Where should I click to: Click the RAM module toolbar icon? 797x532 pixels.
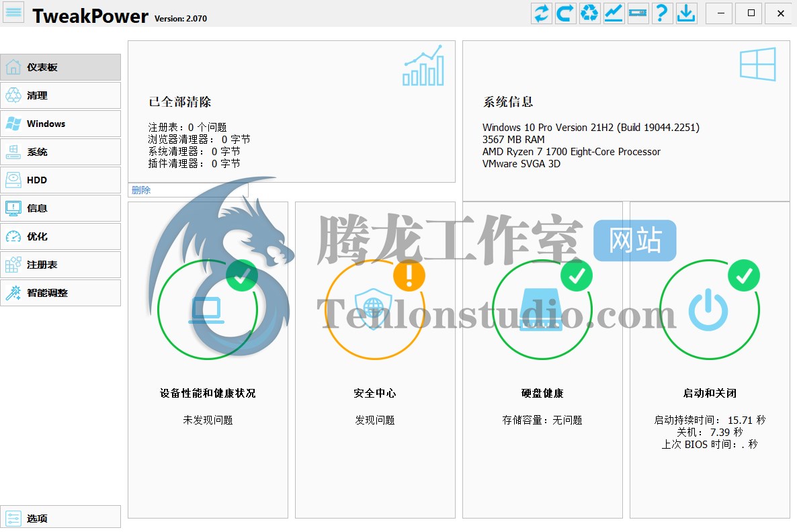tap(638, 13)
